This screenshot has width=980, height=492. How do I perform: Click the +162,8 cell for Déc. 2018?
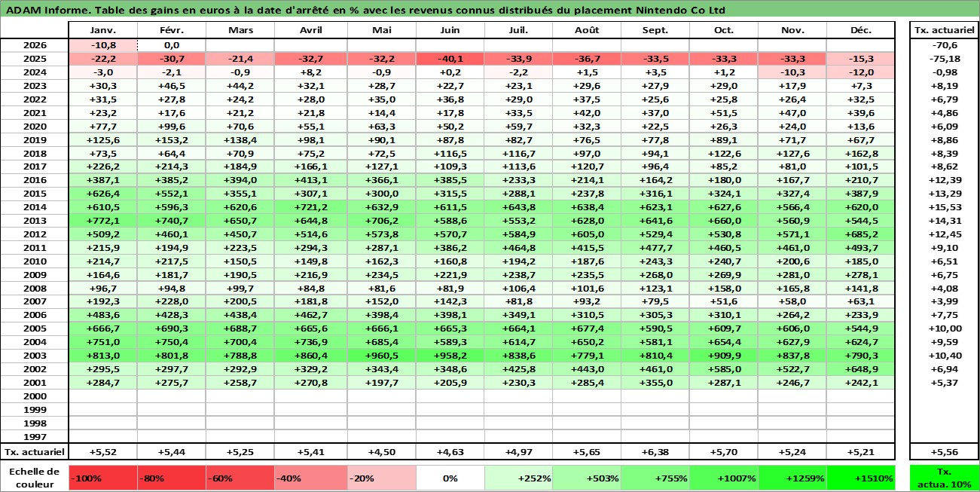860,154
